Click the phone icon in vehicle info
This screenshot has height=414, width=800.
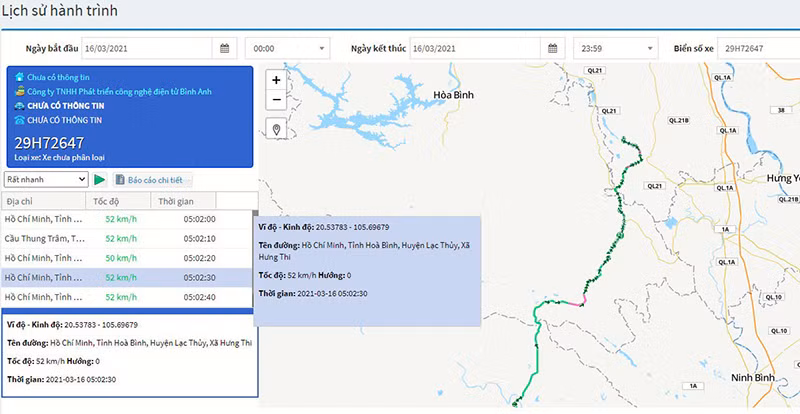pos(20,120)
